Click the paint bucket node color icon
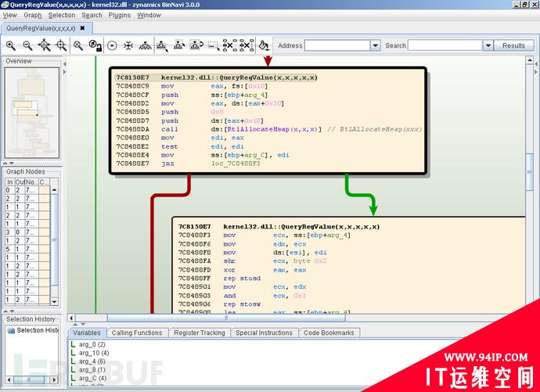 pyautogui.click(x=264, y=45)
